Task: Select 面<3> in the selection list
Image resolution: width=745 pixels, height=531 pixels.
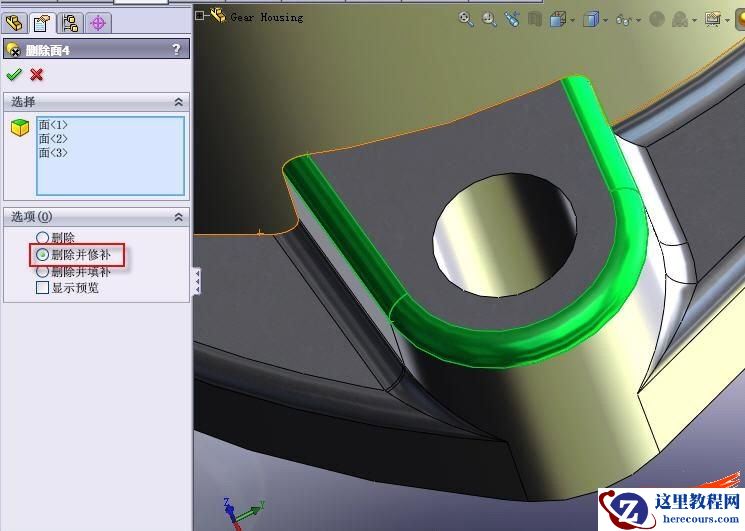Action: pos(53,152)
